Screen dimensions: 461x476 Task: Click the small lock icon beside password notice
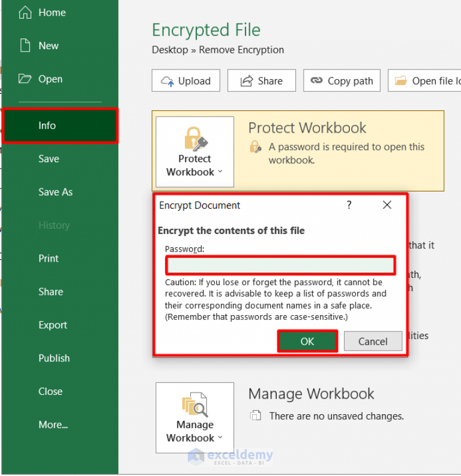pyautogui.click(x=255, y=146)
